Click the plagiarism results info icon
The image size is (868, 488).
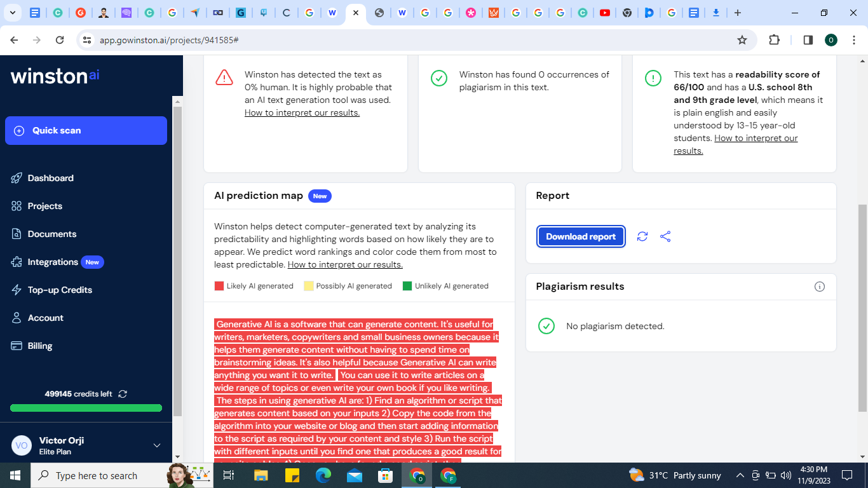(x=819, y=287)
